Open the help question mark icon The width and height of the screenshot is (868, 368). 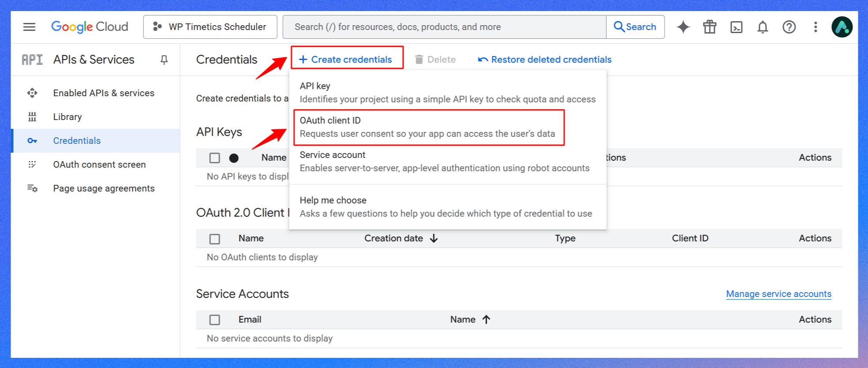click(x=789, y=27)
